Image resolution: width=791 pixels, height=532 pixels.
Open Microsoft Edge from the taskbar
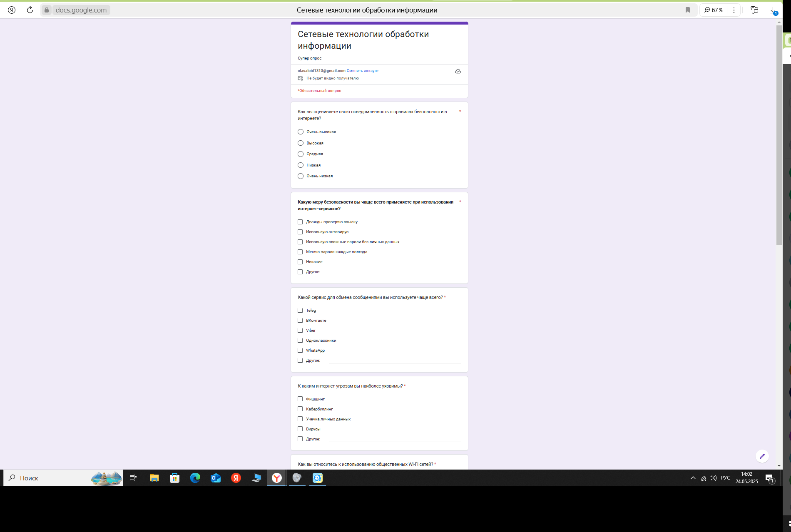click(195, 478)
